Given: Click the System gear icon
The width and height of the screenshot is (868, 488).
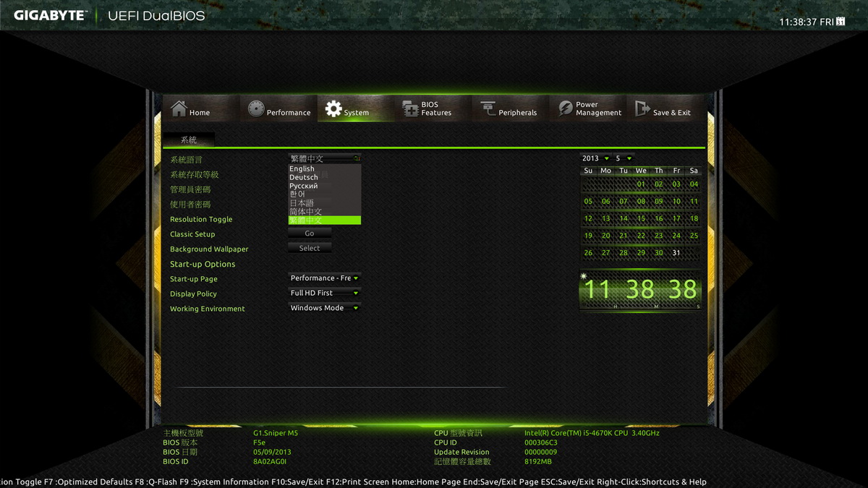Looking at the screenshot, I should click(x=333, y=108).
